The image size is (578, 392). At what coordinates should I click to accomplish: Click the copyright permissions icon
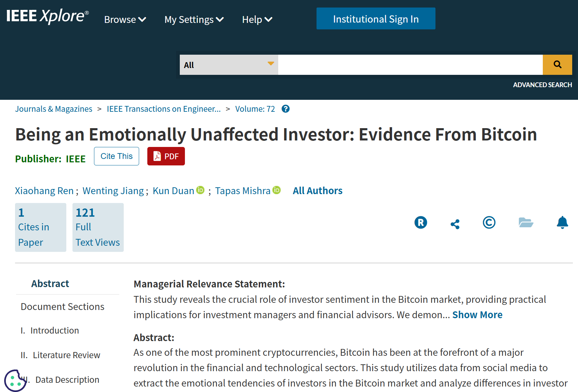489,222
